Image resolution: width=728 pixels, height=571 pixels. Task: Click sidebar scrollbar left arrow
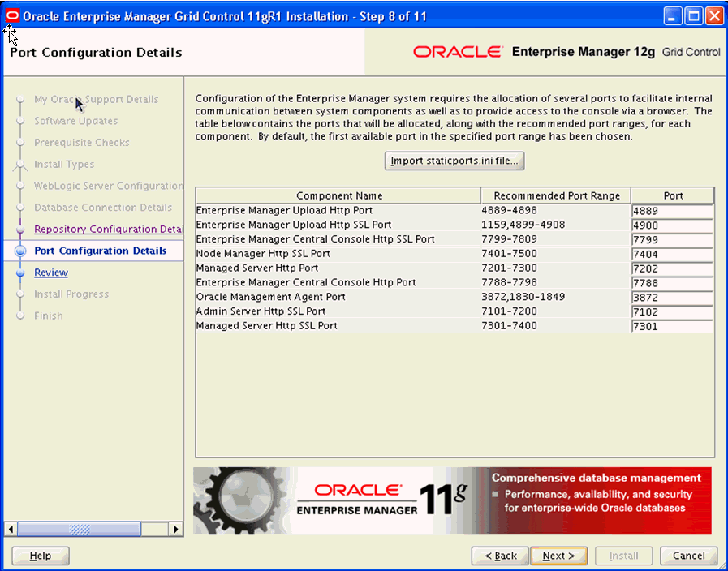click(11, 530)
